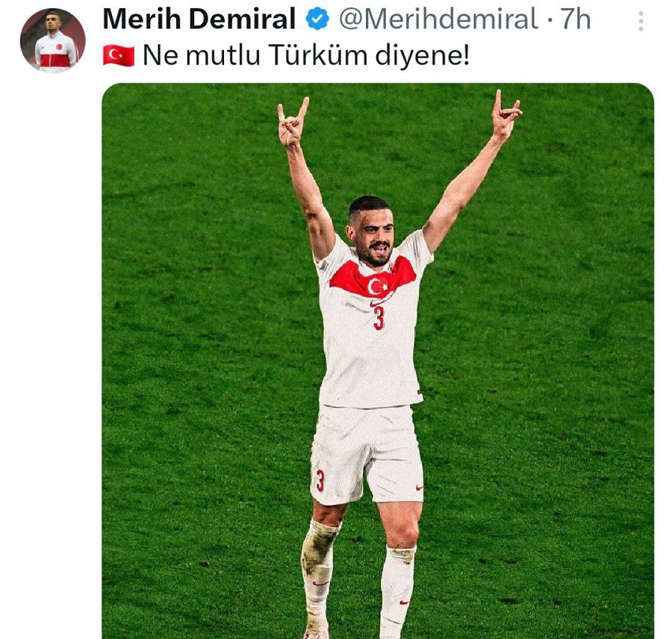The height and width of the screenshot is (639, 672).
Task: Open the @Merihdemiral handle link
Action: coord(438,19)
